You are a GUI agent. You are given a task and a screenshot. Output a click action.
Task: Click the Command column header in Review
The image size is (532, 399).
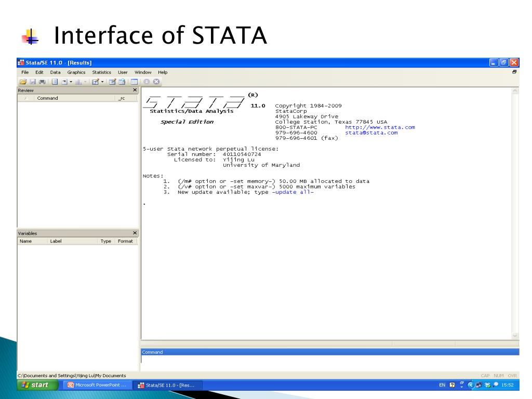75,98
